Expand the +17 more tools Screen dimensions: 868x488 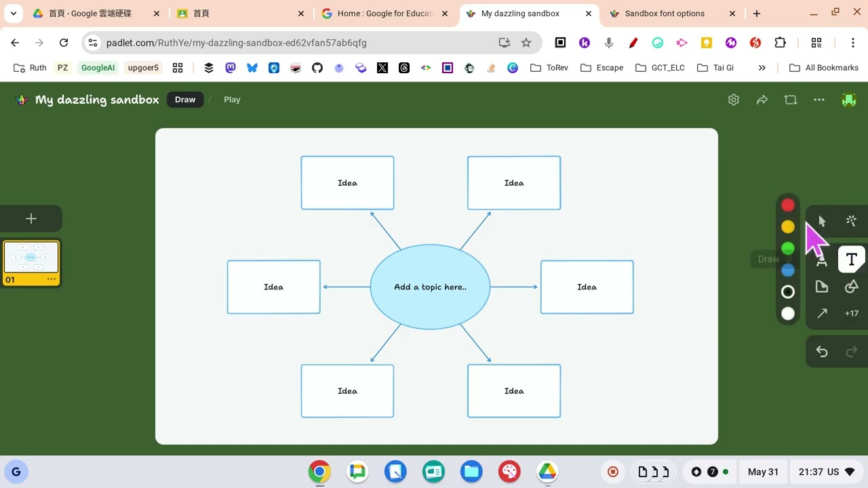click(852, 313)
